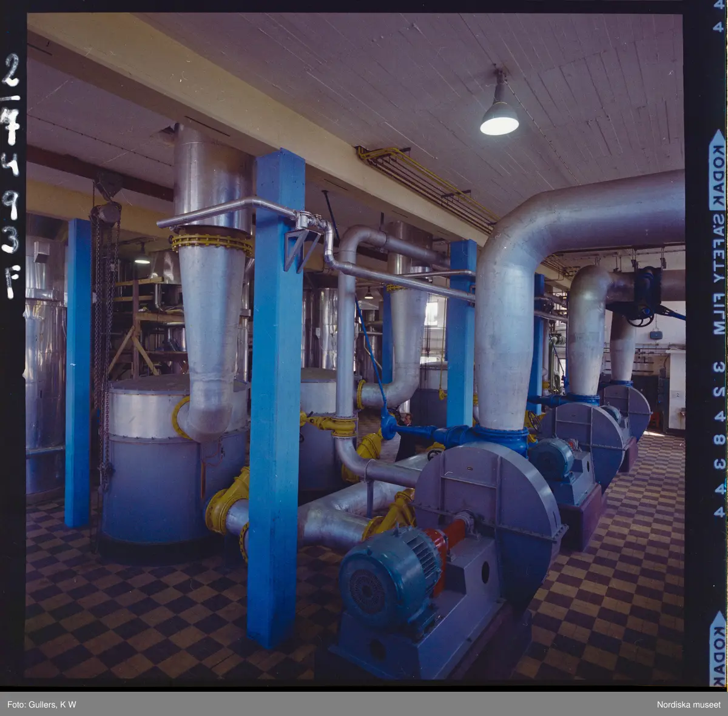Click the 'Foto: Gullers, K W' credit
This screenshot has height=716, width=728.
pyautogui.click(x=42, y=704)
